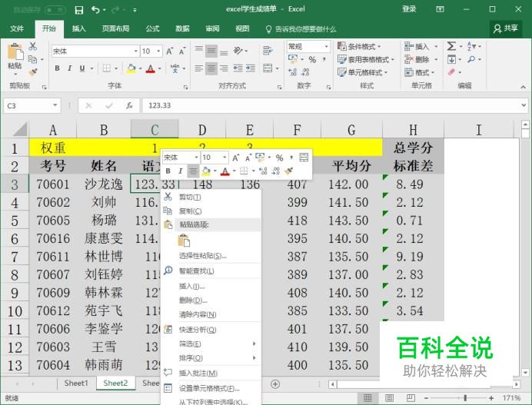Toggle the AutoSave switch
Image resolution: width=532 pixels, height=405 pixels.
55,10
